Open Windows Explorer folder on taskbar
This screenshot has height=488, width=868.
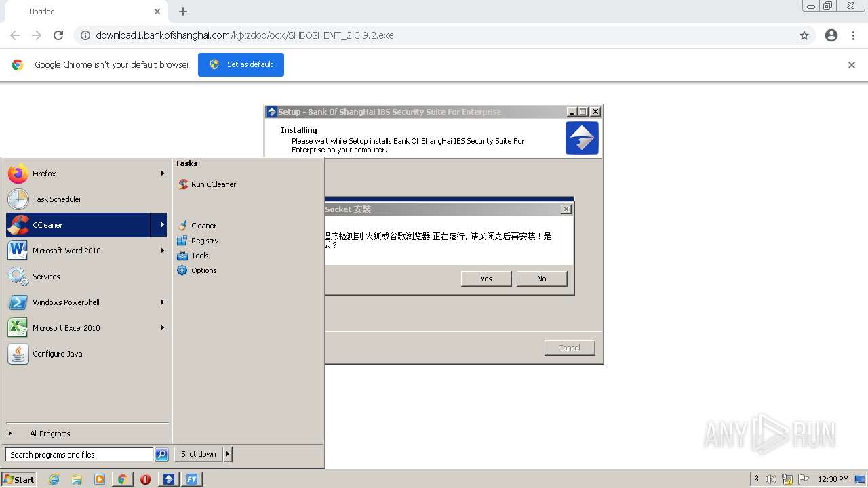pos(77,479)
